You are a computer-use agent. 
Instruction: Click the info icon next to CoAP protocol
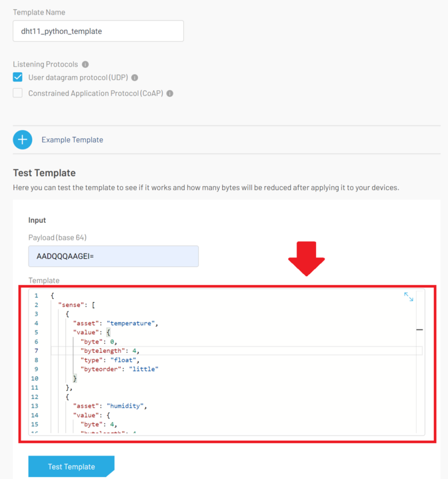coord(170,93)
